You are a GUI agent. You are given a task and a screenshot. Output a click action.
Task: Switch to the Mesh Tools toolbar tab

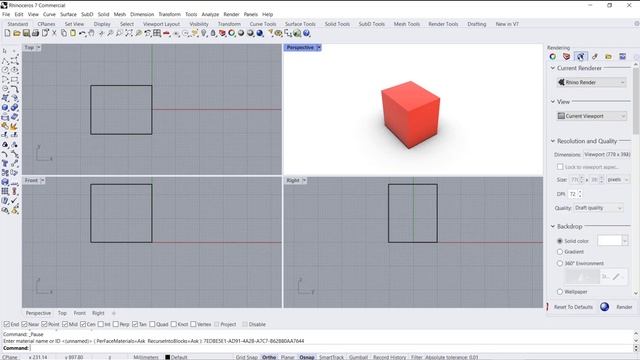407,24
